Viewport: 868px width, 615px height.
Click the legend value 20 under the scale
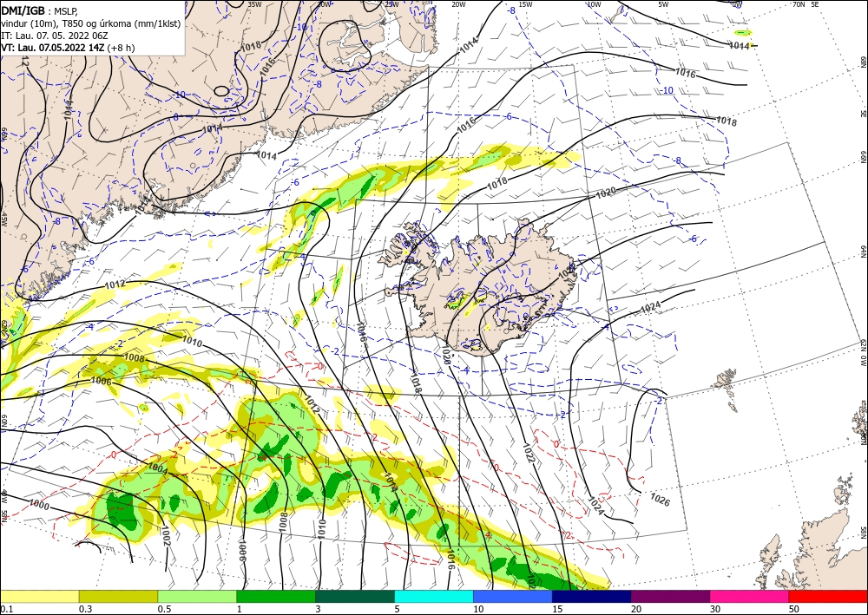coord(636,609)
